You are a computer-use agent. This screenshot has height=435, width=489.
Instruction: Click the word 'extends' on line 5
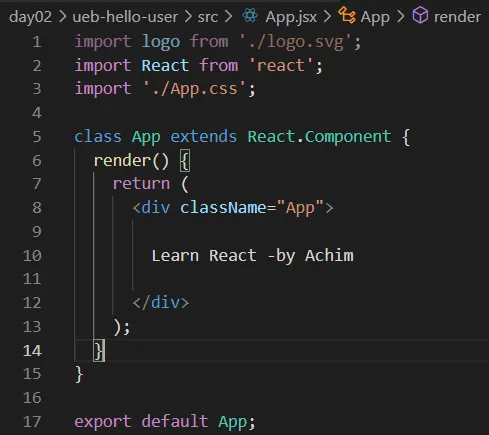(x=204, y=137)
